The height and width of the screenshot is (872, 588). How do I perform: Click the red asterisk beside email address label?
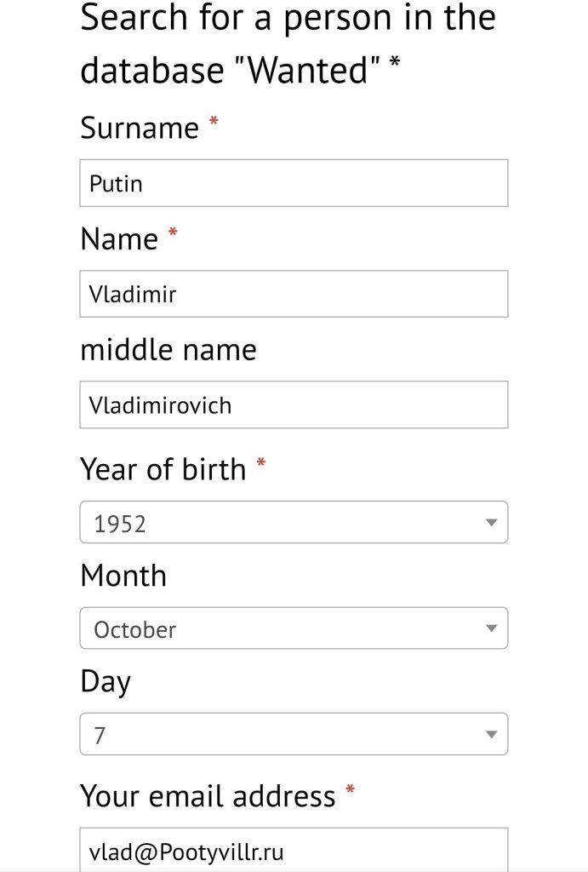[351, 792]
